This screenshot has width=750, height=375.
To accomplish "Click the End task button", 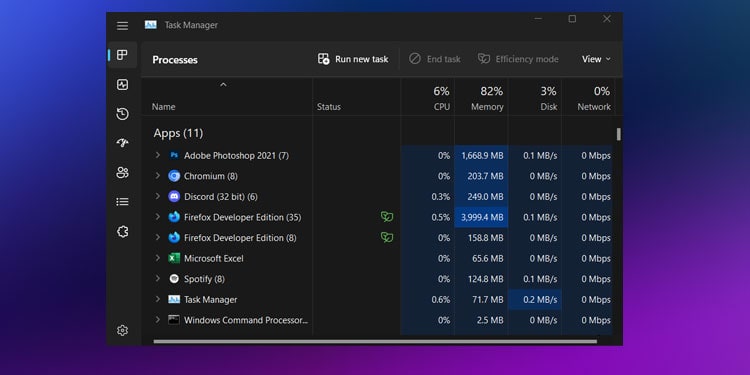I will point(434,59).
